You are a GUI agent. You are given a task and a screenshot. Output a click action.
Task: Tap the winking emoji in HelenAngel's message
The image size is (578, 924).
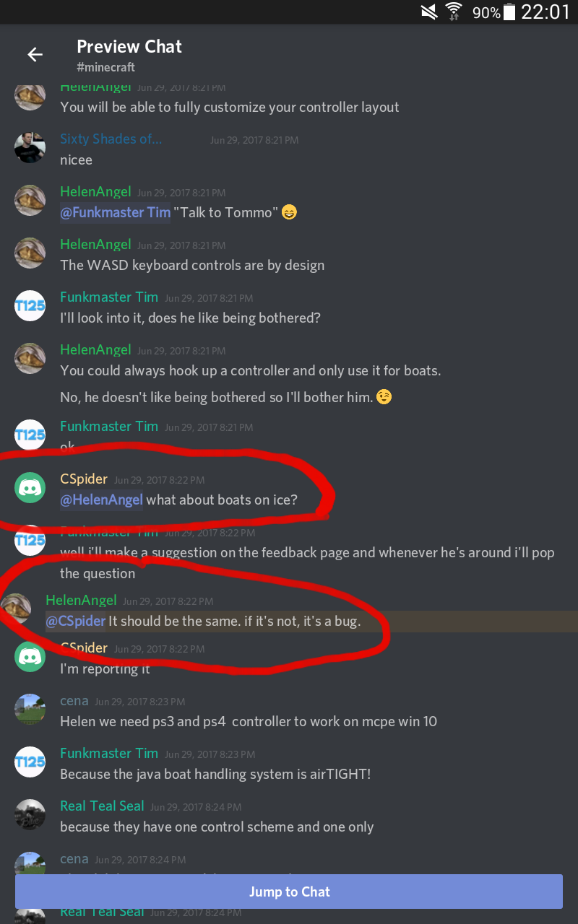click(x=384, y=397)
